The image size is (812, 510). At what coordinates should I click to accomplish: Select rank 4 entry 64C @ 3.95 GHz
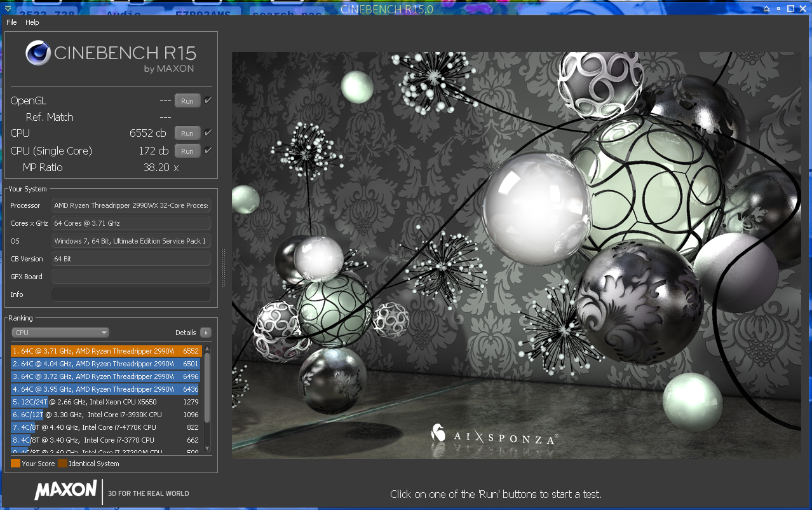coord(106,389)
